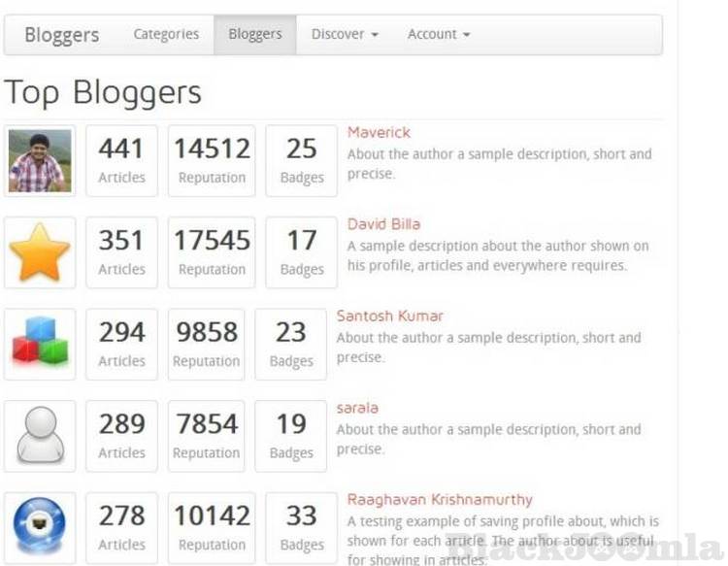The width and height of the screenshot is (728, 566).
Task: Click the Bloggers brand title
Action: click(x=62, y=35)
